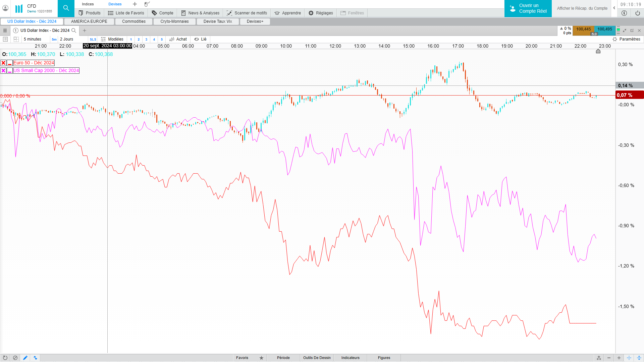644x362 pixels.
Task: Open the 5 minutes timeframe dropdown
Action: click(33, 39)
